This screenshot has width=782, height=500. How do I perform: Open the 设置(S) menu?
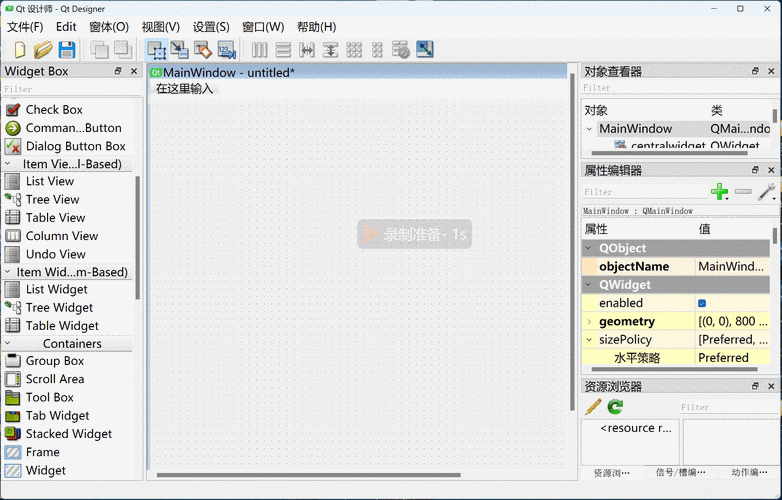(211, 27)
